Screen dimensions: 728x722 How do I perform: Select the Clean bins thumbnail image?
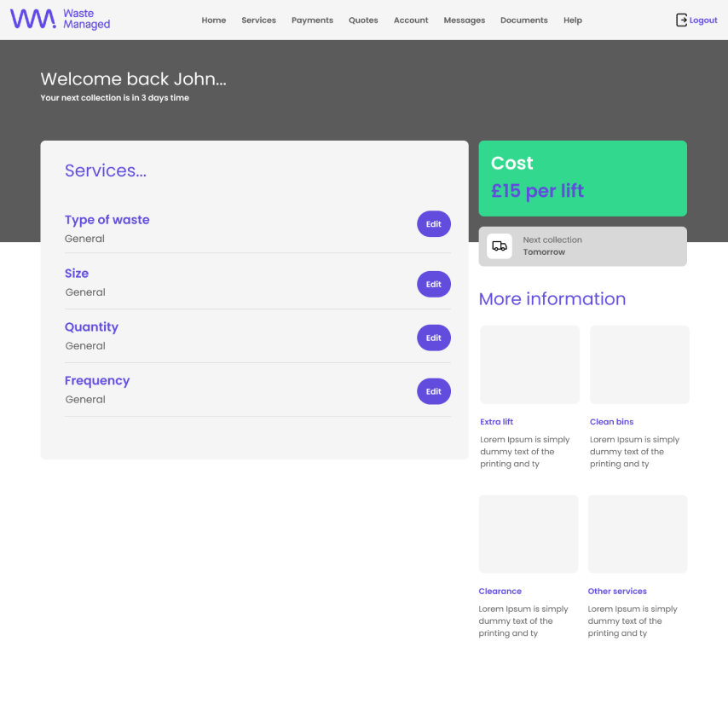tap(639, 365)
